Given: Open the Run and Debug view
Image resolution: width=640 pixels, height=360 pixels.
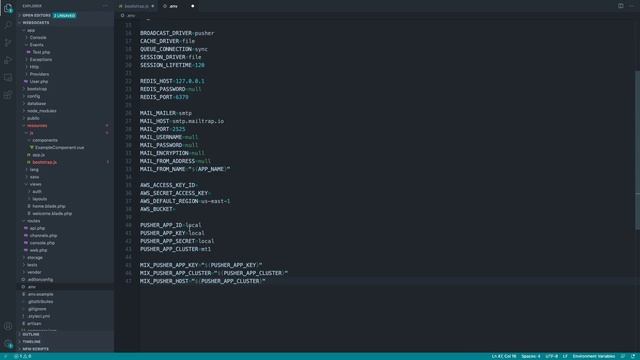Looking at the screenshot, I should (8, 60).
